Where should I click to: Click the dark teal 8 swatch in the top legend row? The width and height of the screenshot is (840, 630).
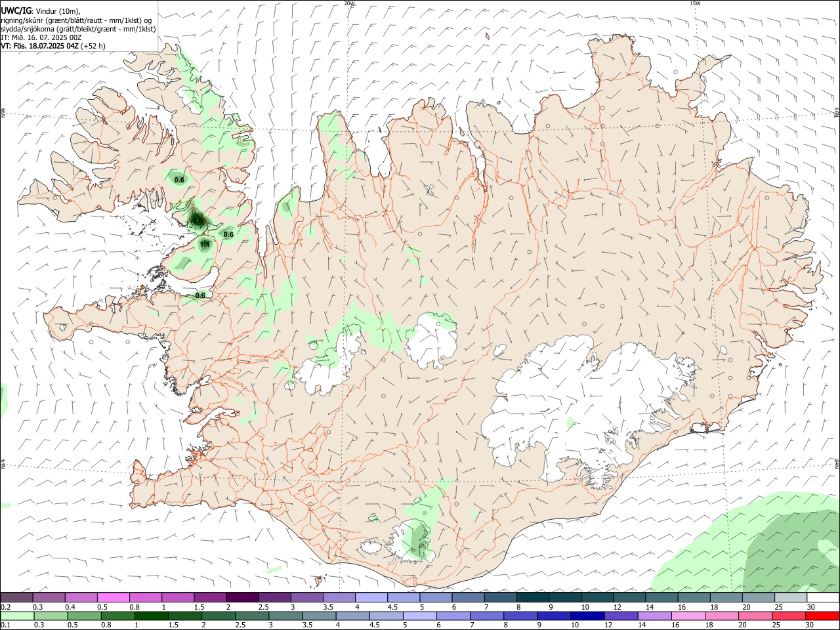tap(532, 597)
